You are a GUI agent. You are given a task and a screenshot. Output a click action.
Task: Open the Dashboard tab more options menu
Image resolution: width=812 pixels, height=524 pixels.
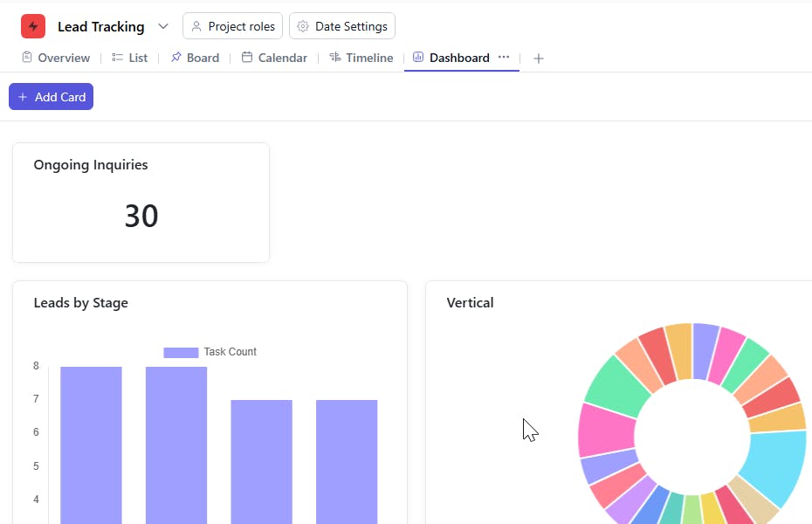pyautogui.click(x=504, y=57)
